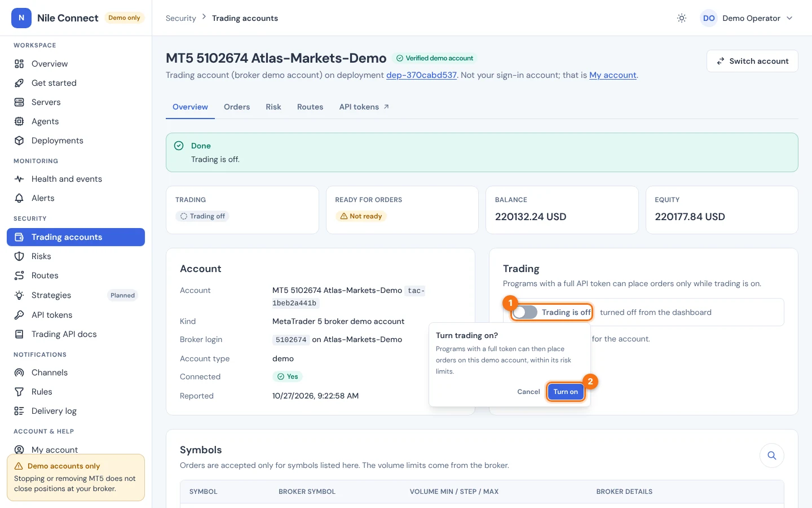
Task: Open the dep-370cabd537 deployment link
Action: tap(421, 75)
